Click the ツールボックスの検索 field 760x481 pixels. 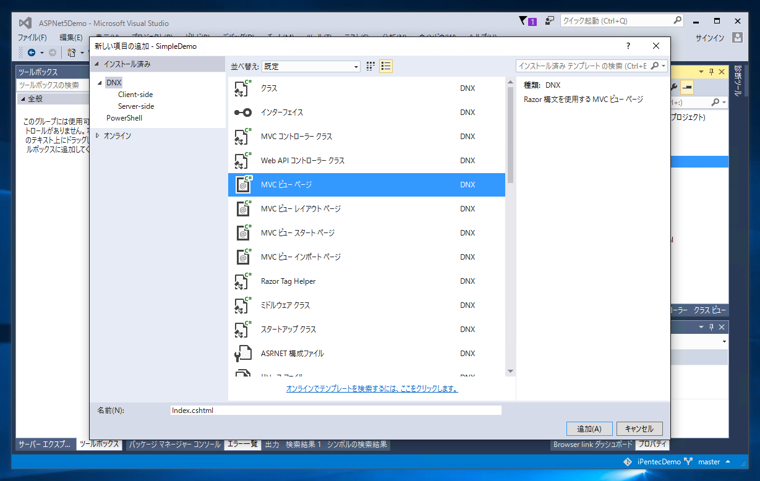53,85
